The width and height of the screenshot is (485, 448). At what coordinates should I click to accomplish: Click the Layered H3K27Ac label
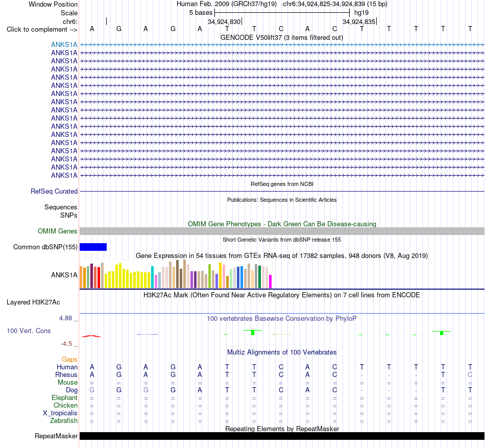33,302
